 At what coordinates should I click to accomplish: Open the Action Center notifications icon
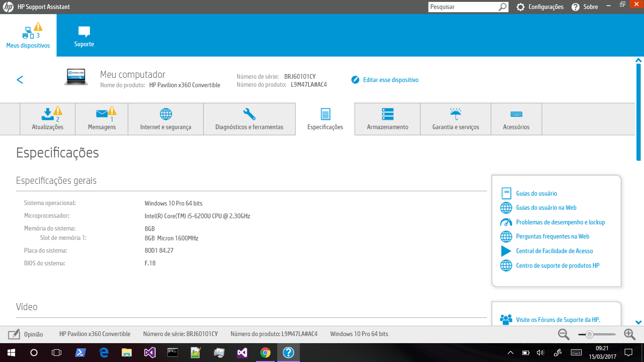point(628,353)
